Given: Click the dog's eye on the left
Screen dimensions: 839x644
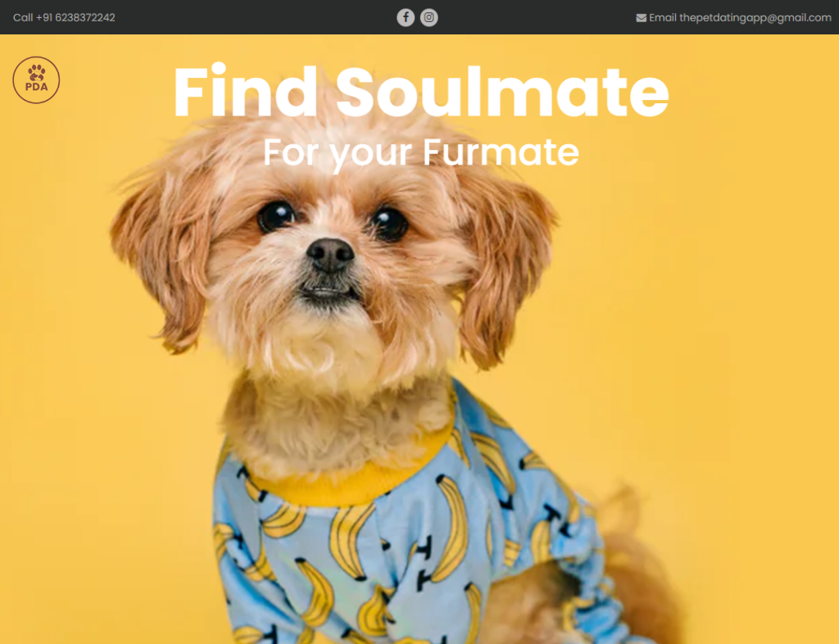Looking at the screenshot, I should [277, 215].
